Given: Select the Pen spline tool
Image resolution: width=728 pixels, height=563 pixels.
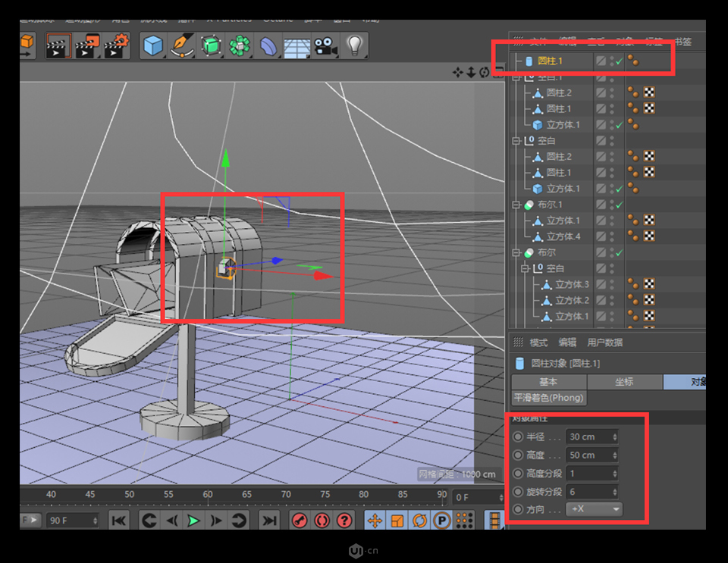Looking at the screenshot, I should pyautogui.click(x=182, y=45).
